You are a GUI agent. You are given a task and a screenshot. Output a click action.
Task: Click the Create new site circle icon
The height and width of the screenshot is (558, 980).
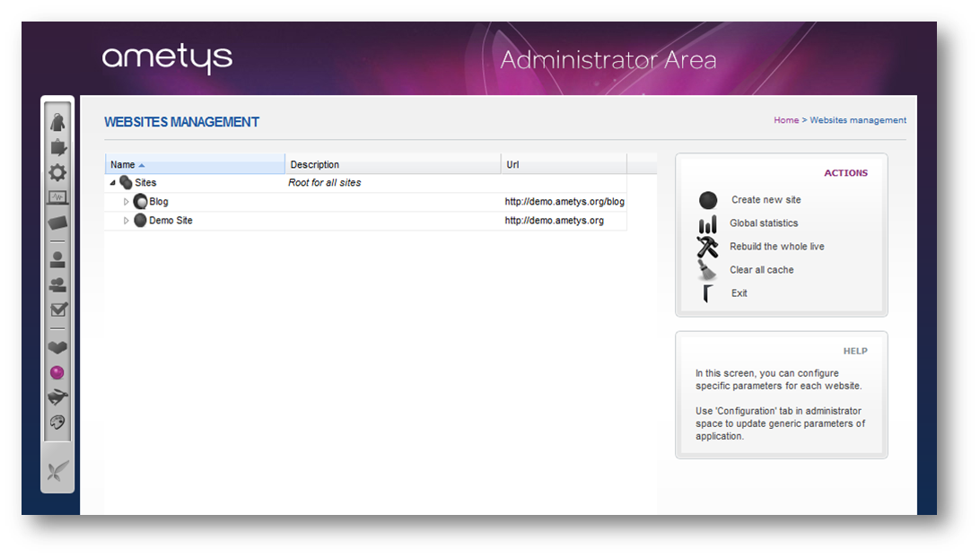[x=708, y=199]
